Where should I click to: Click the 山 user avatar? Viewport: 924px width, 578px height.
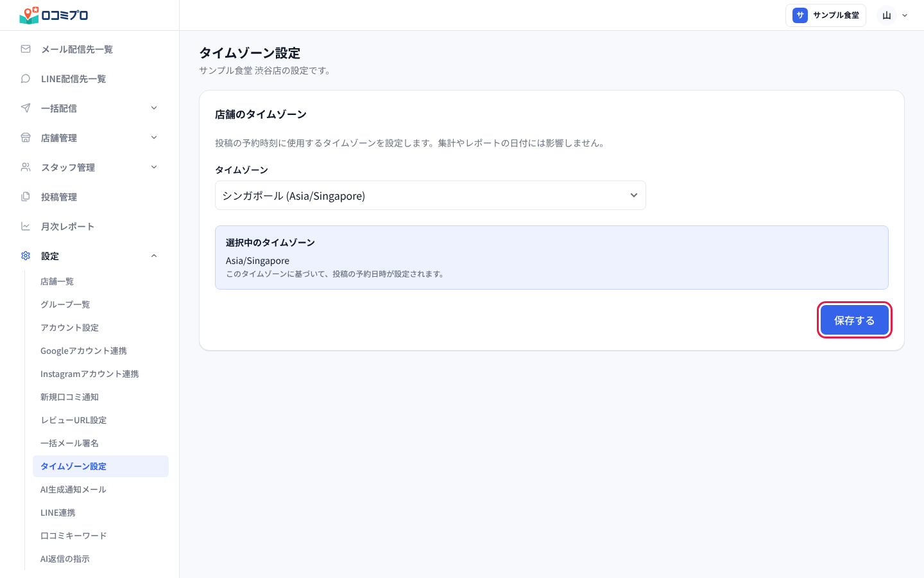pyautogui.click(x=887, y=15)
